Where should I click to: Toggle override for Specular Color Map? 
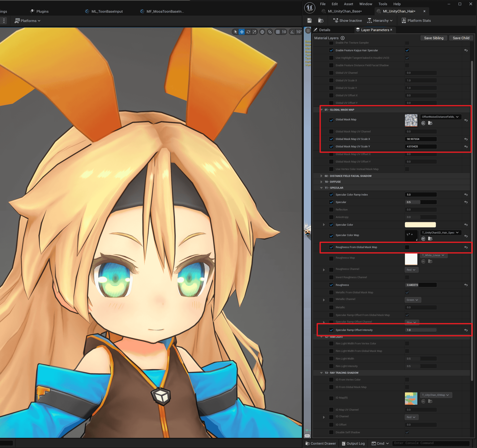(331, 236)
